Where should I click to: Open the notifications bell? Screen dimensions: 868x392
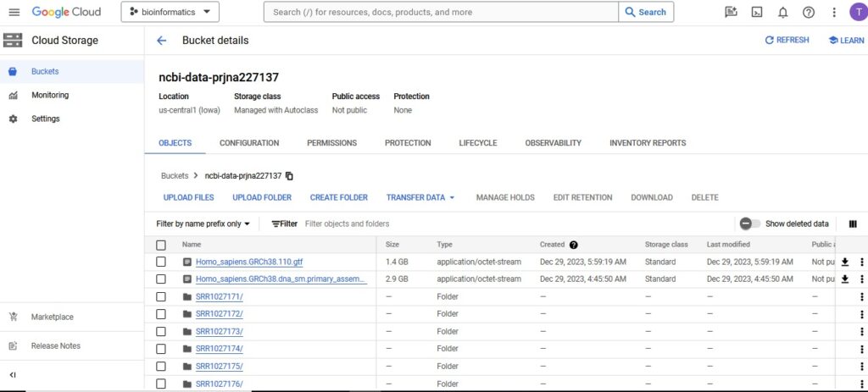pos(783,12)
